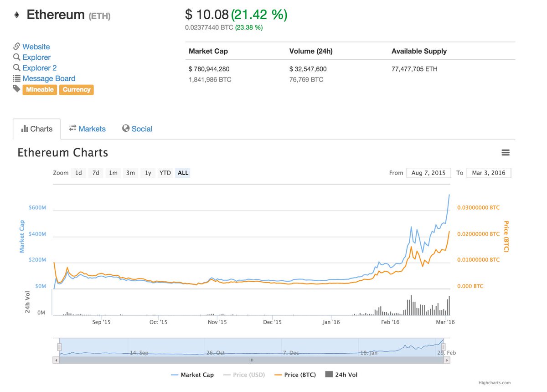
Task: Click the Nov '15 x-axis label
Action: pyautogui.click(x=217, y=322)
